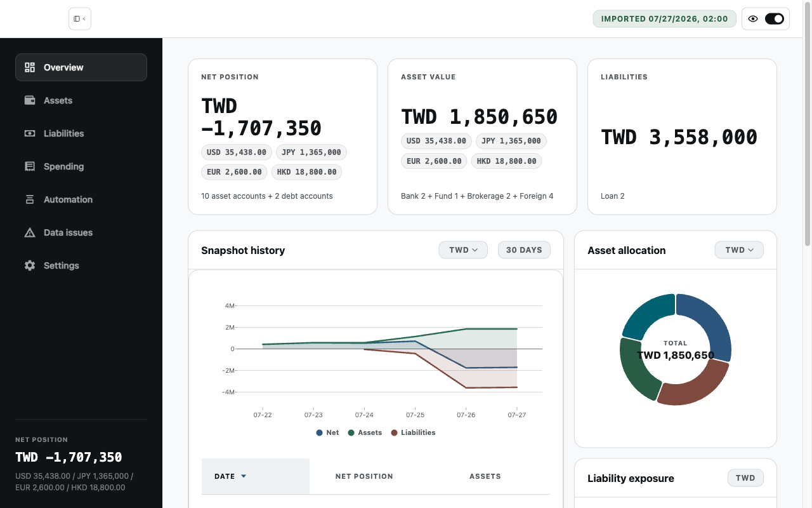The width and height of the screenshot is (812, 508).
Task: Sort table by DATE column arrow
Action: [244, 476]
